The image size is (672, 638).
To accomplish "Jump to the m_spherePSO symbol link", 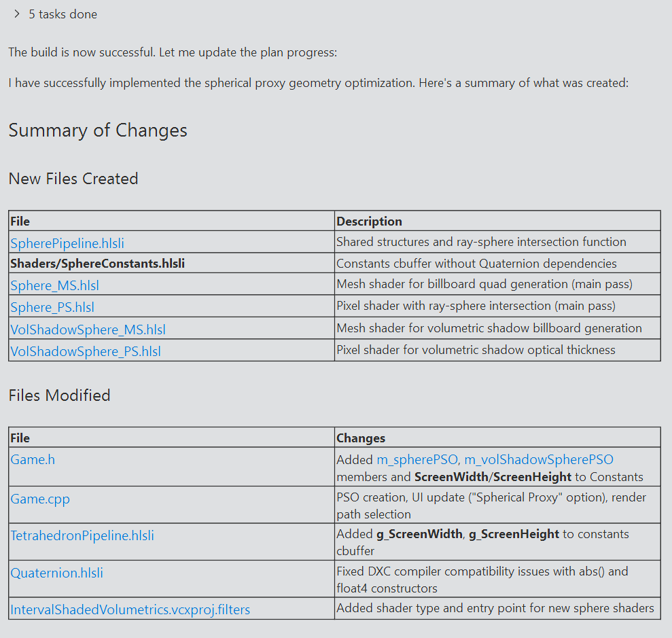I will pos(417,460).
